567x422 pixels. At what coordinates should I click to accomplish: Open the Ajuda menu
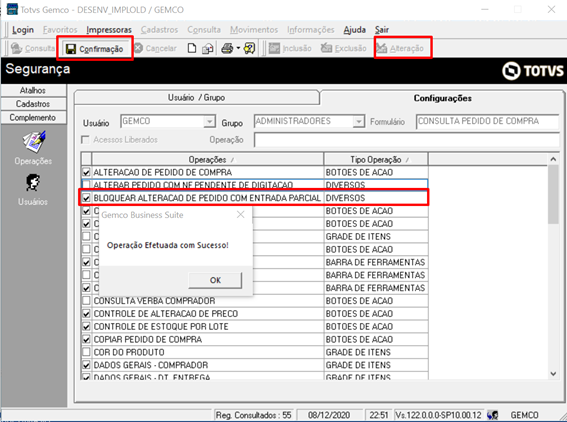[x=354, y=30]
